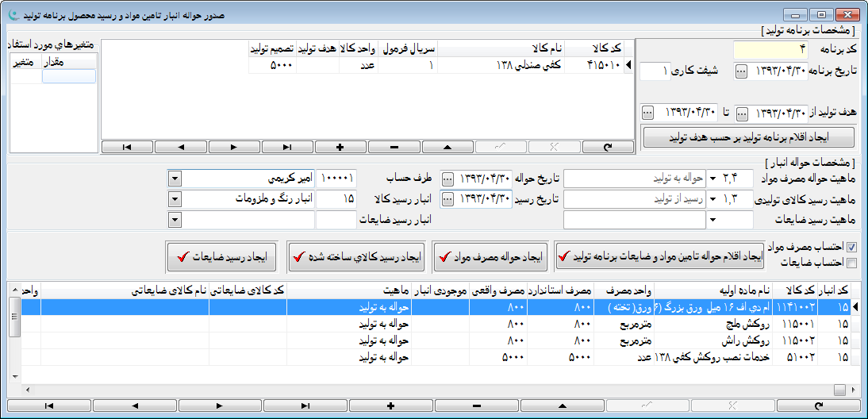
Task: Click ایجاد اقلام برنامه تولید بر حسب هدف تولید button
Action: click(748, 137)
